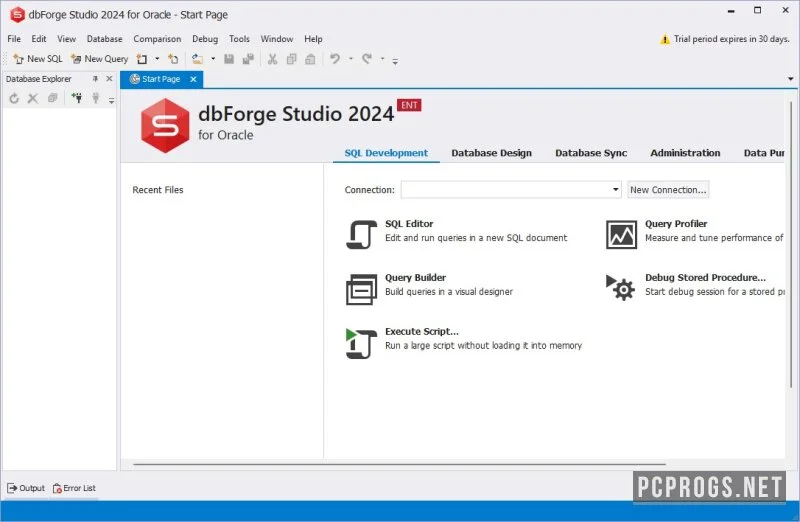This screenshot has width=800, height=522.
Task: Click the Save icon in the toolbar
Action: click(x=229, y=59)
